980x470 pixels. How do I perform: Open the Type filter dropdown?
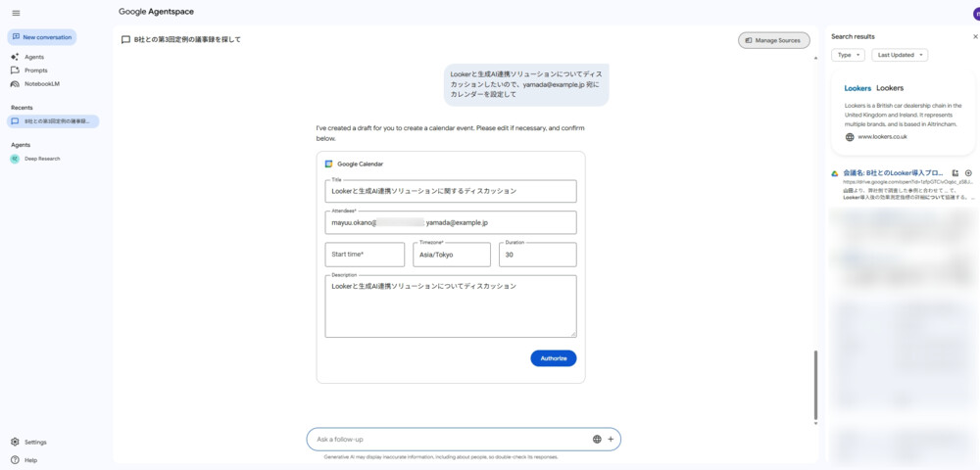click(848, 55)
